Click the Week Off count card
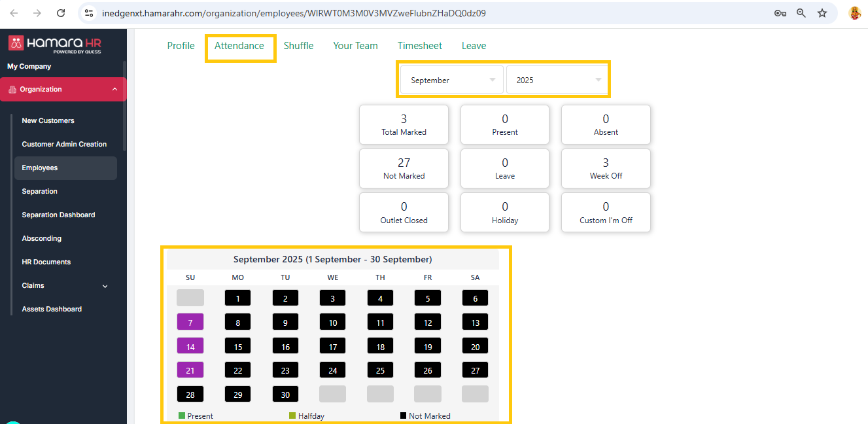 606,168
